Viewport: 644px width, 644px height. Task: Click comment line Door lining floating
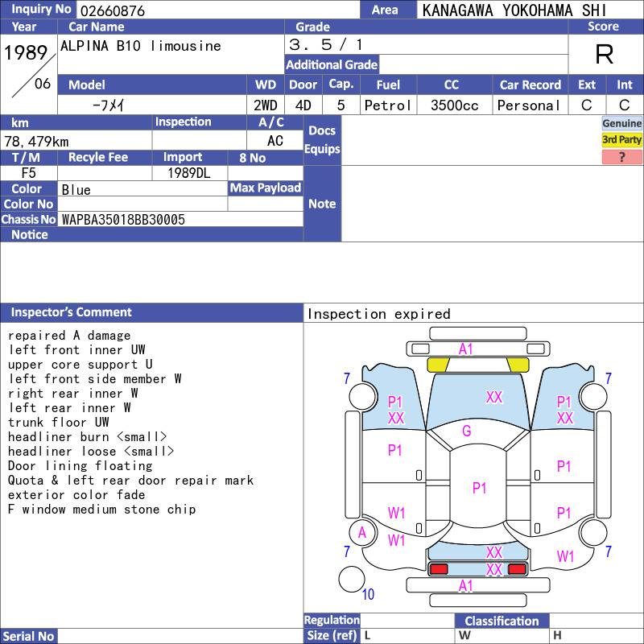pyautogui.click(x=80, y=466)
